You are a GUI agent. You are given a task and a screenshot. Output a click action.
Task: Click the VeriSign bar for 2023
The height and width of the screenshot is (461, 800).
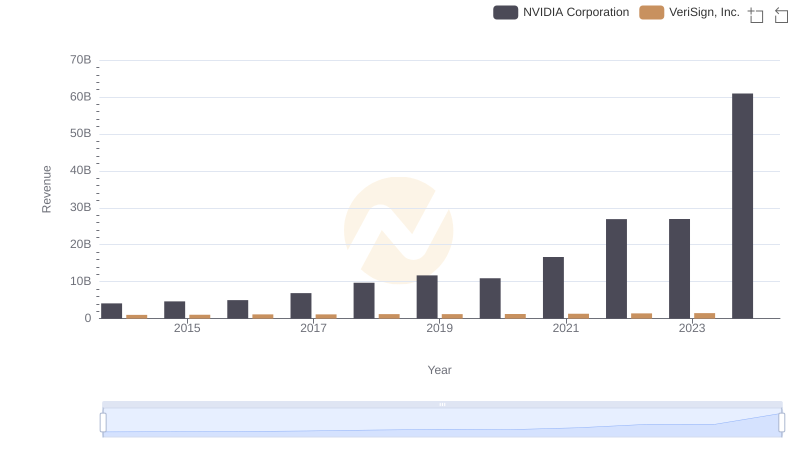705,316
